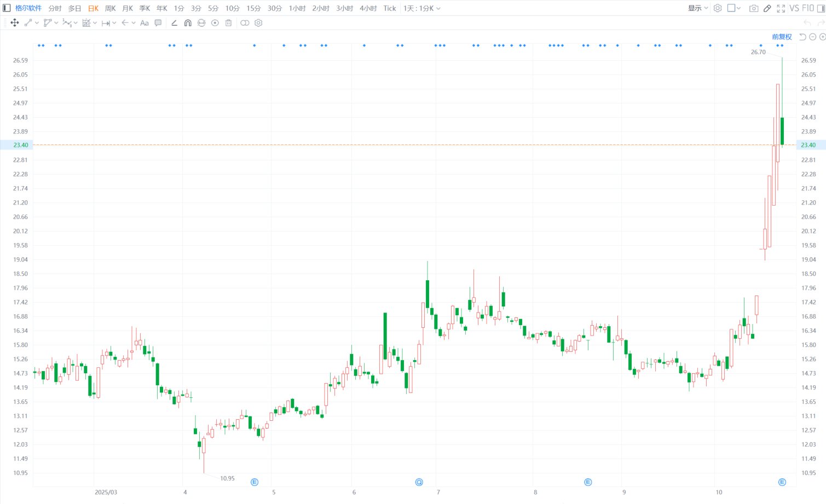The height and width of the screenshot is (504, 826).
Task: Open chart settings gear in top-right
Action: [718, 8]
